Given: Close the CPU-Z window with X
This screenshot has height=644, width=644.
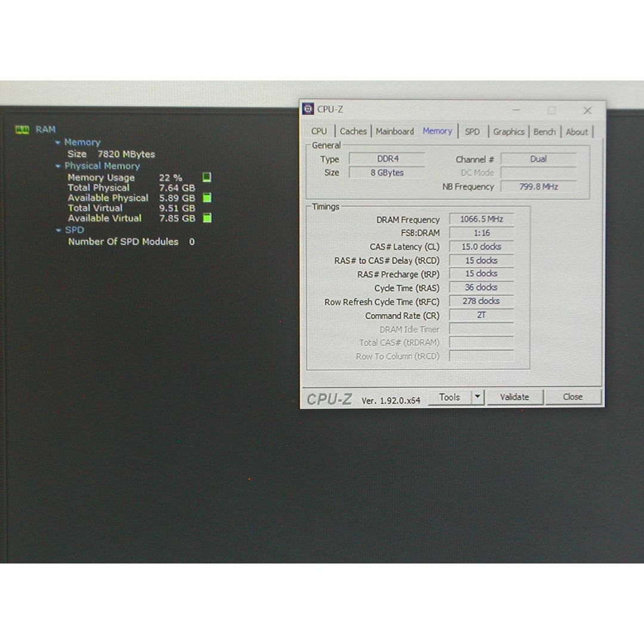Looking at the screenshot, I should point(588,110).
